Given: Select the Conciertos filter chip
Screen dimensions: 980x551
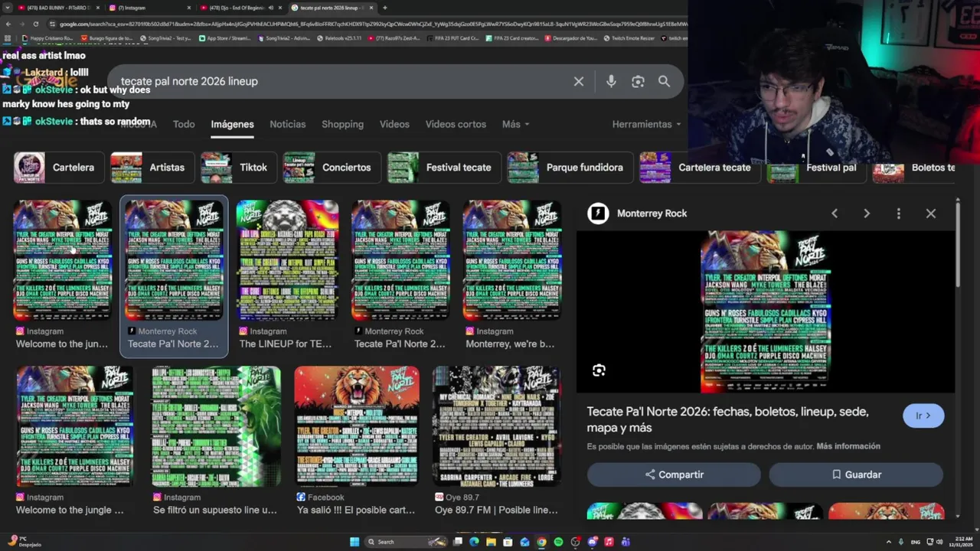Looking at the screenshot, I should pyautogui.click(x=331, y=168).
